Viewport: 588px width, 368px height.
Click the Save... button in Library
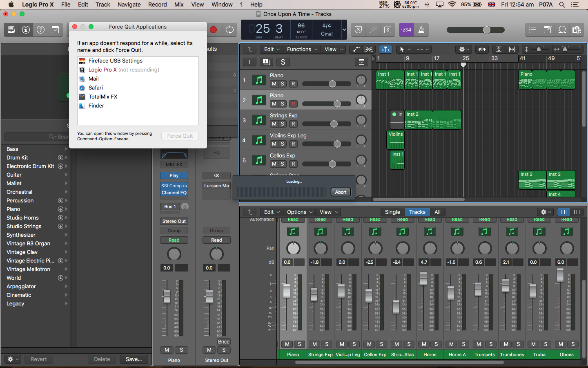click(134, 359)
